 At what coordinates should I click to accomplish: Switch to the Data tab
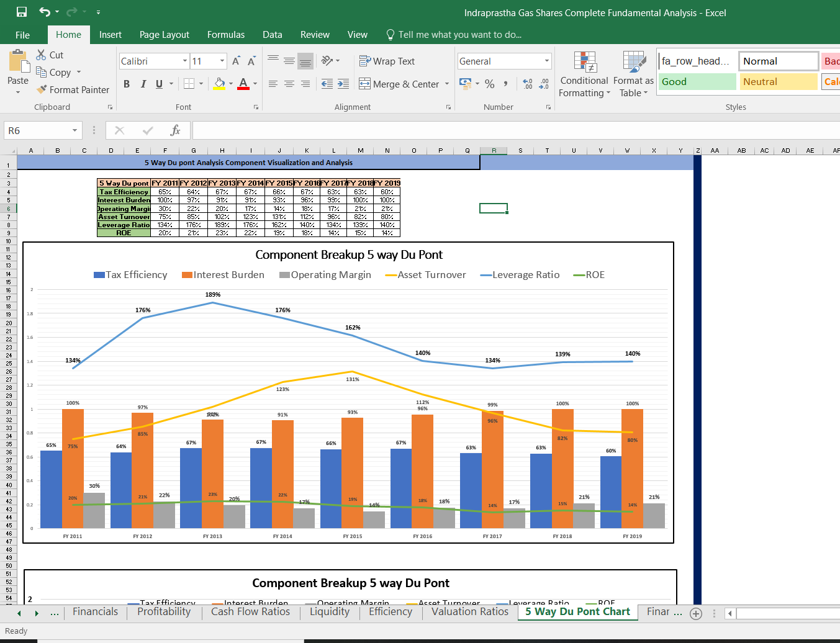[x=273, y=35]
